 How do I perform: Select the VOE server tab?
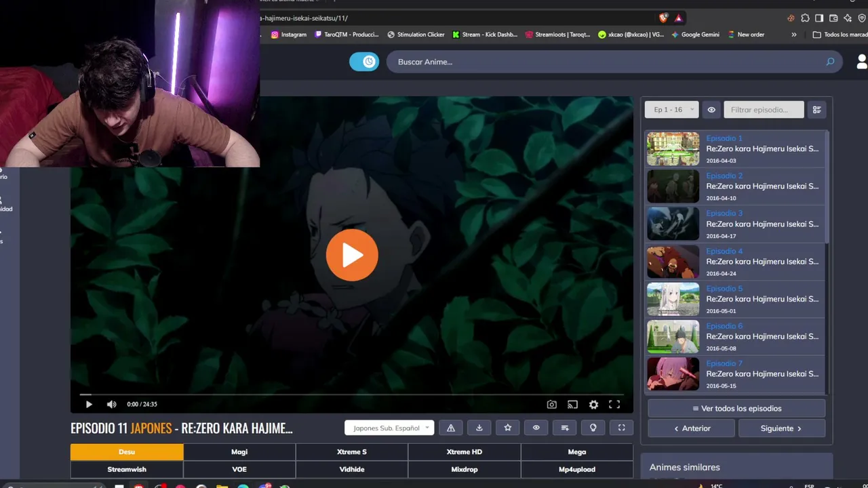coord(239,470)
